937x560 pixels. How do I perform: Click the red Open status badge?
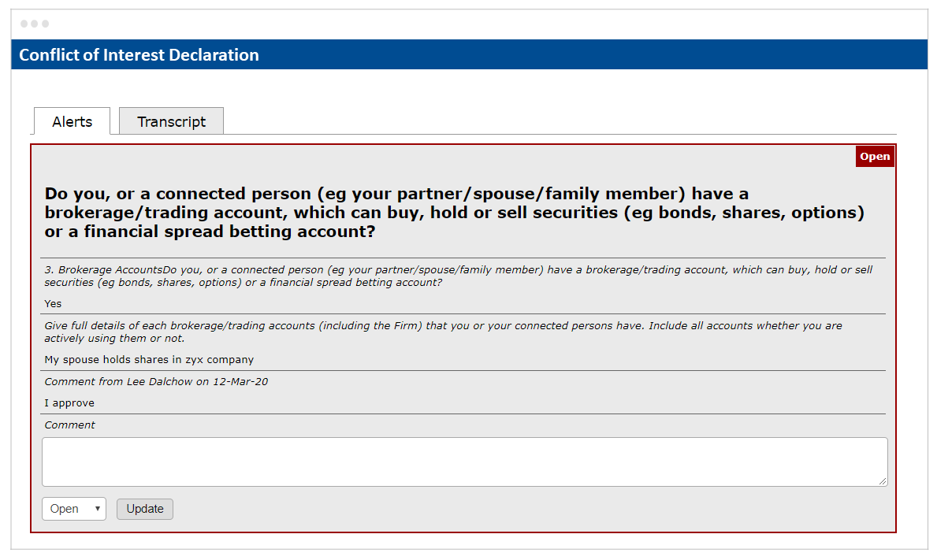click(874, 157)
